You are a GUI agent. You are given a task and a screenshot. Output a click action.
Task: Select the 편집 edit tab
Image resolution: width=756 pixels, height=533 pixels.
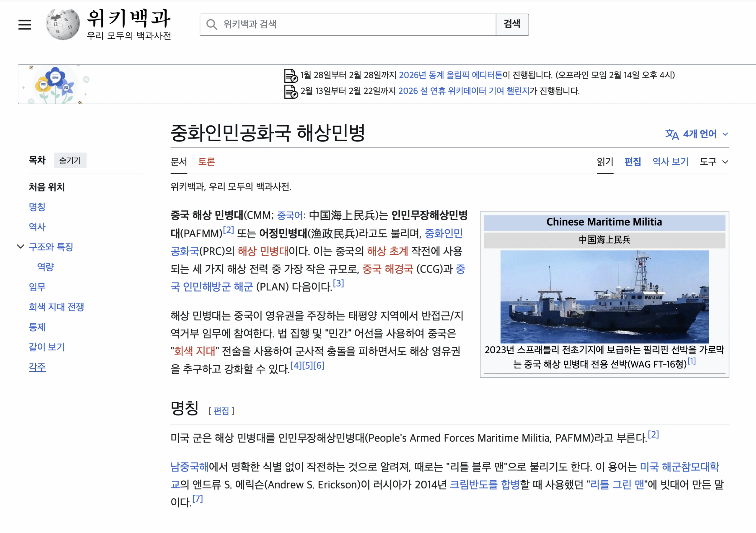click(633, 162)
